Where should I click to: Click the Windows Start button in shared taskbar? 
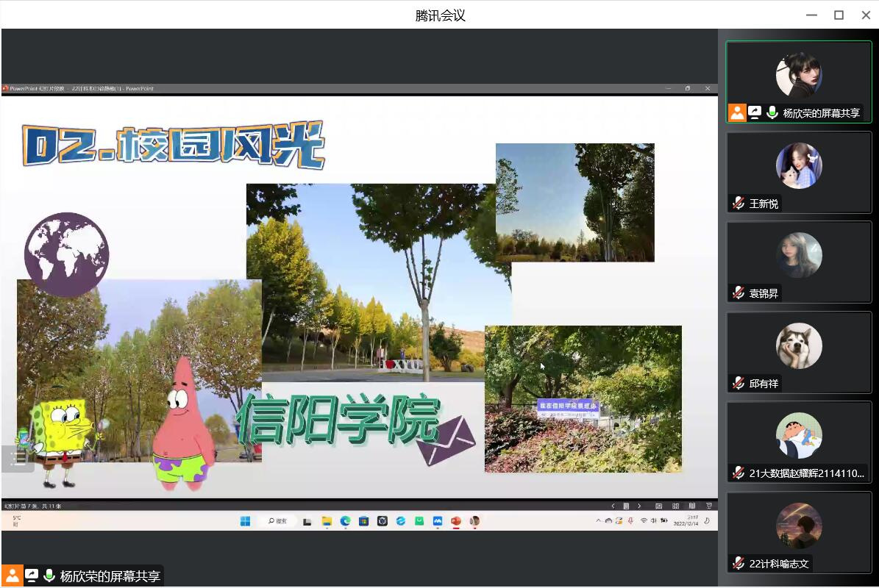point(245,521)
